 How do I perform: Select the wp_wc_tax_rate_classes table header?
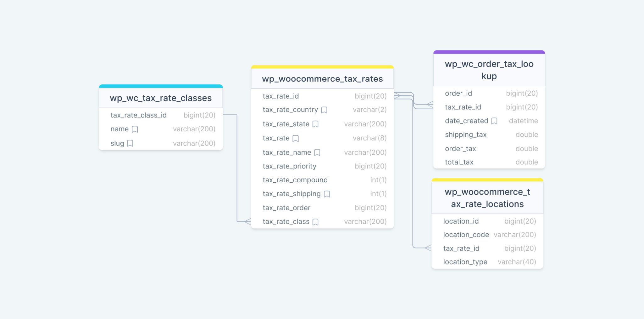coord(160,98)
